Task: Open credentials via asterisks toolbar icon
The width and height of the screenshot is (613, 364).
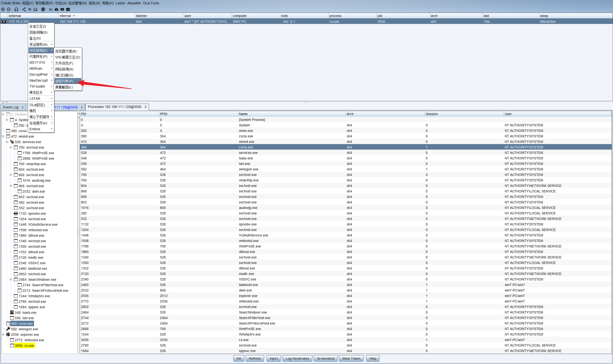Action: click(51, 9)
